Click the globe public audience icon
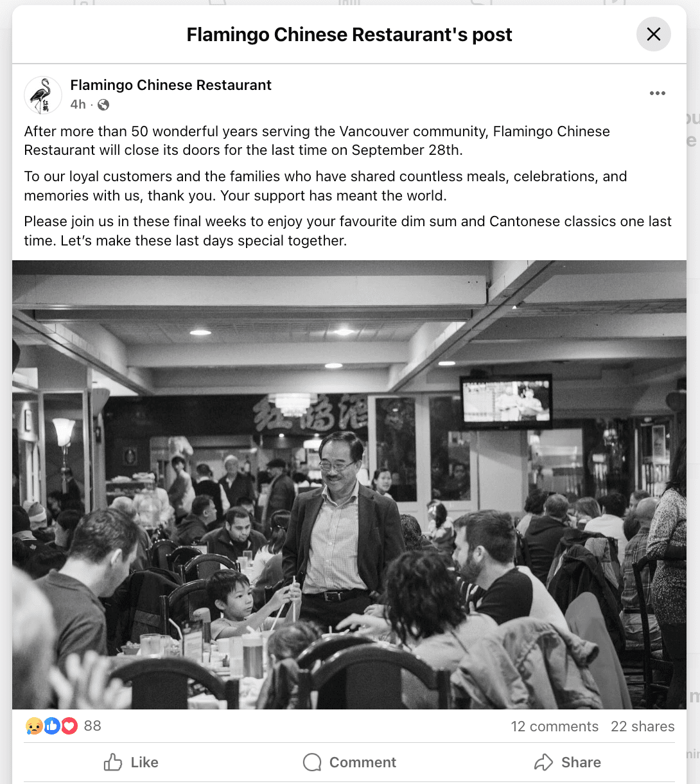The image size is (700, 784). click(x=103, y=105)
